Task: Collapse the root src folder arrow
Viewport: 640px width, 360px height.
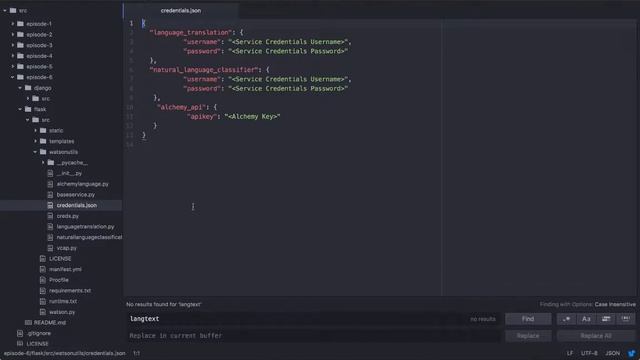Action: [x=5, y=11]
